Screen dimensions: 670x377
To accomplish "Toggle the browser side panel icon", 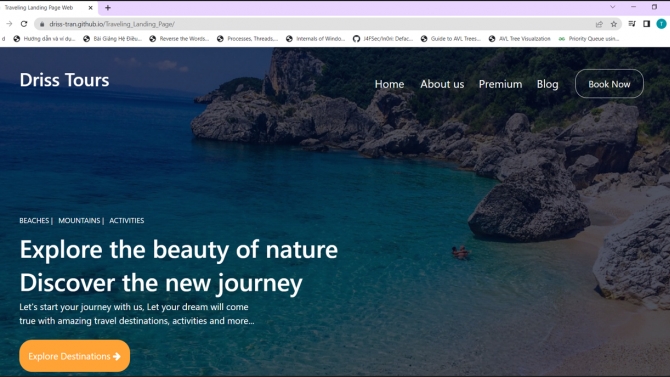I will point(646,24).
